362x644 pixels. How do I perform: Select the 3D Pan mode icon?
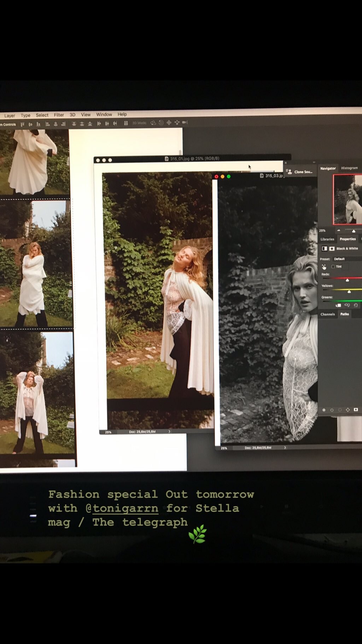(169, 122)
